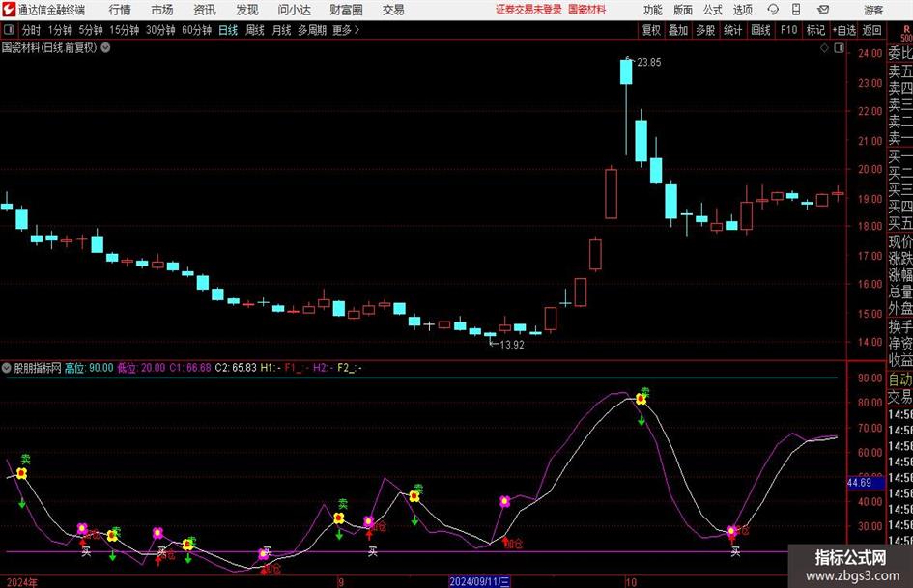Expand the 国瓷材料 chart title dropdown
Image resolution: width=913 pixels, height=588 pixels.
click(x=106, y=47)
